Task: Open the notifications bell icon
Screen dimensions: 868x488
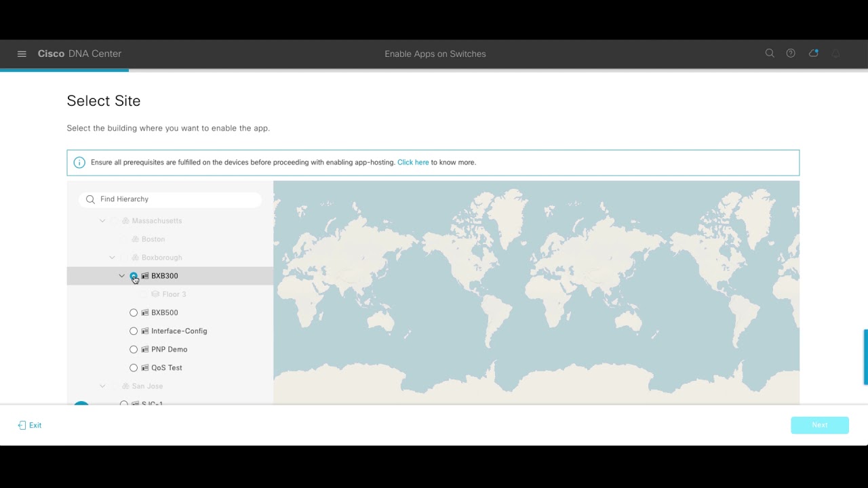Action: click(x=835, y=53)
